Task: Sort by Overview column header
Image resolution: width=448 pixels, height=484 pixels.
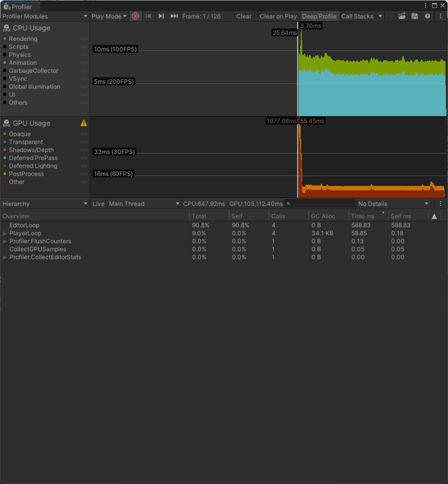Action: [95, 216]
